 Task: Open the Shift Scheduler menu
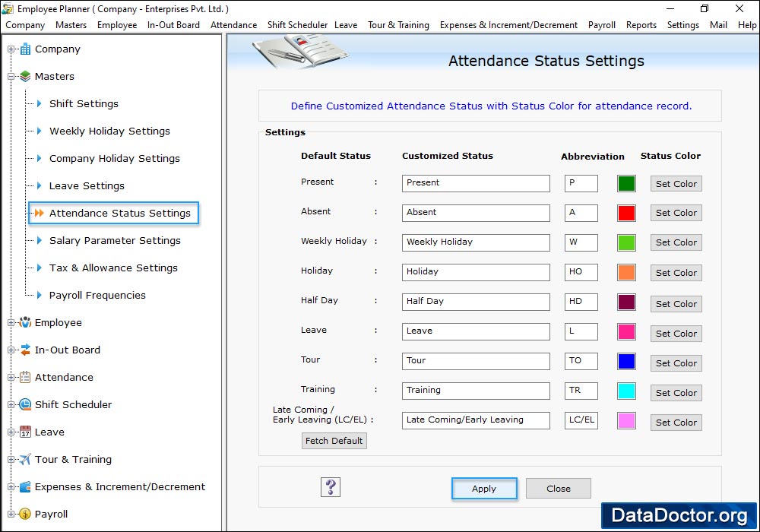point(297,25)
